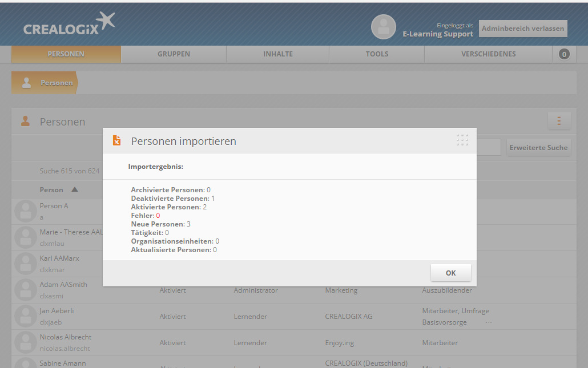Click the avatar of Nicolas Albrecht
The width and height of the screenshot is (588, 368).
25,342
